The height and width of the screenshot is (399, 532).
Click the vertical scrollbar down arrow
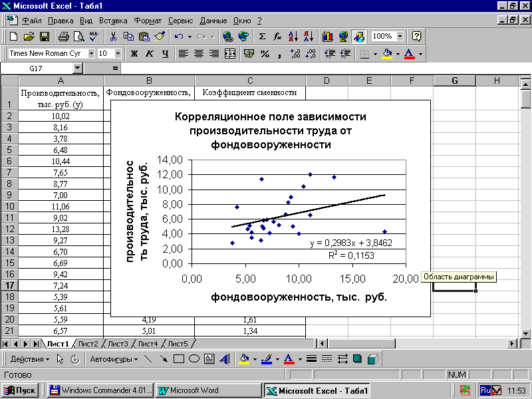pyautogui.click(x=525, y=333)
